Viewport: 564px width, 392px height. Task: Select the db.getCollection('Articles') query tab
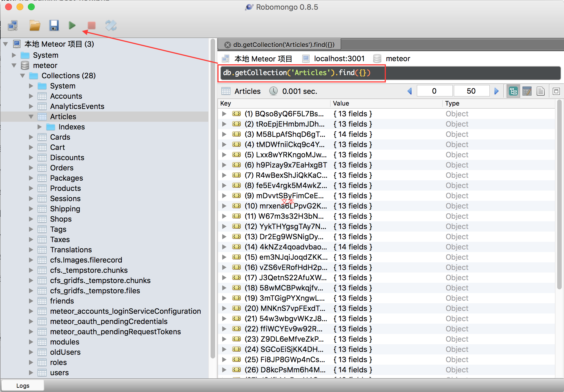279,45
